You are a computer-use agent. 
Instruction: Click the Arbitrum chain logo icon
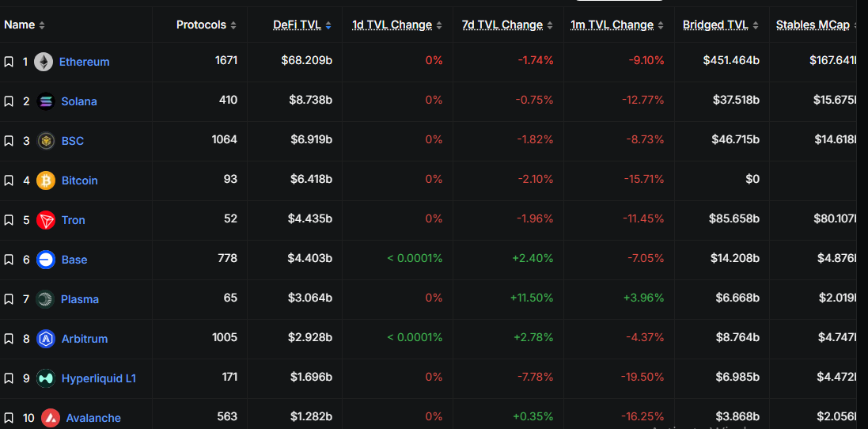(x=46, y=339)
